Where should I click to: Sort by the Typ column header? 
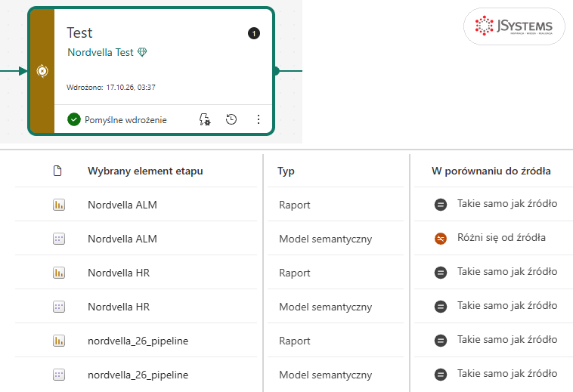pos(286,171)
